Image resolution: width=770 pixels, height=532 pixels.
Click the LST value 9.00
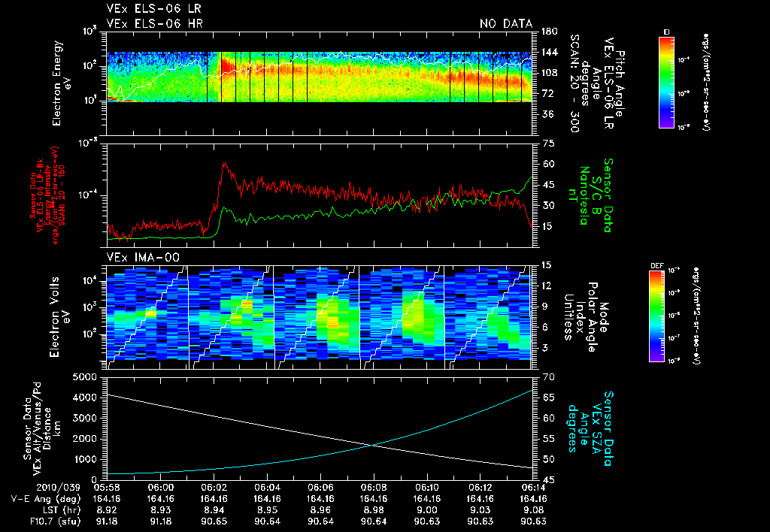pyautogui.click(x=427, y=510)
